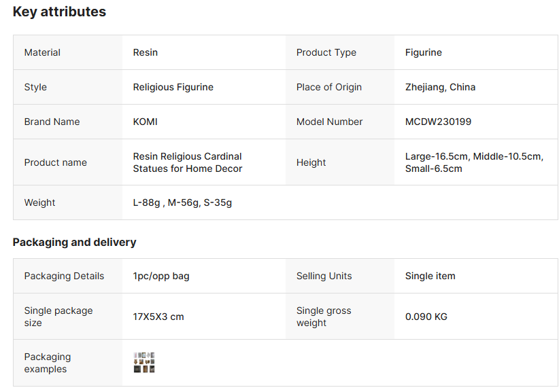
Task: Select the 17X5X3 cm package size
Action: pos(158,317)
